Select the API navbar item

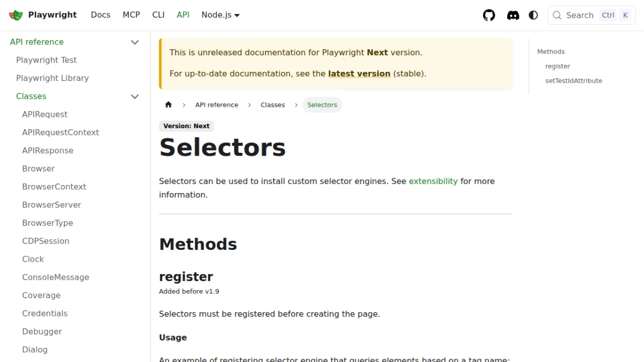[x=183, y=15]
